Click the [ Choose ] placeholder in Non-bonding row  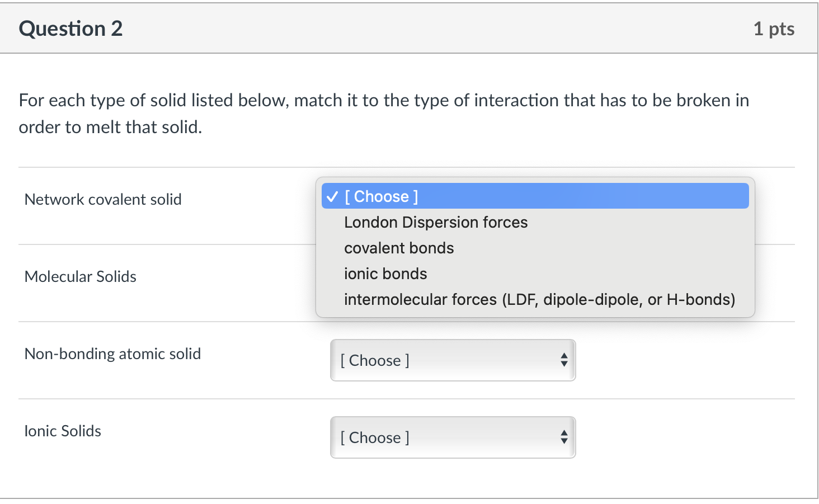[x=375, y=361]
